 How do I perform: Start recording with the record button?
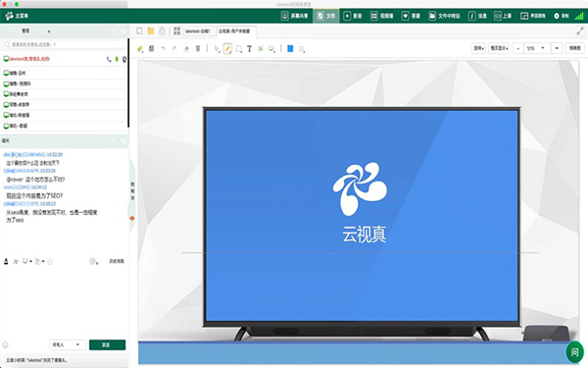click(x=562, y=16)
